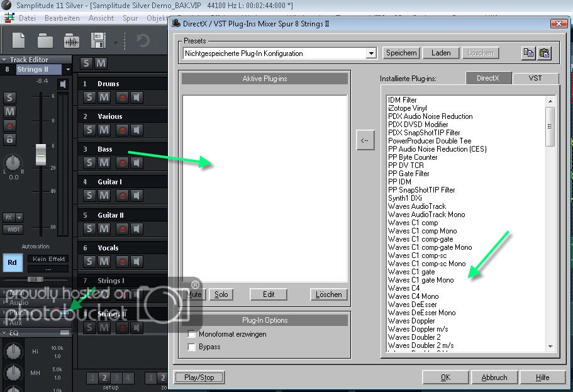Expand the Aux section
This screenshot has height=392, width=573.
pyautogui.click(x=4, y=323)
